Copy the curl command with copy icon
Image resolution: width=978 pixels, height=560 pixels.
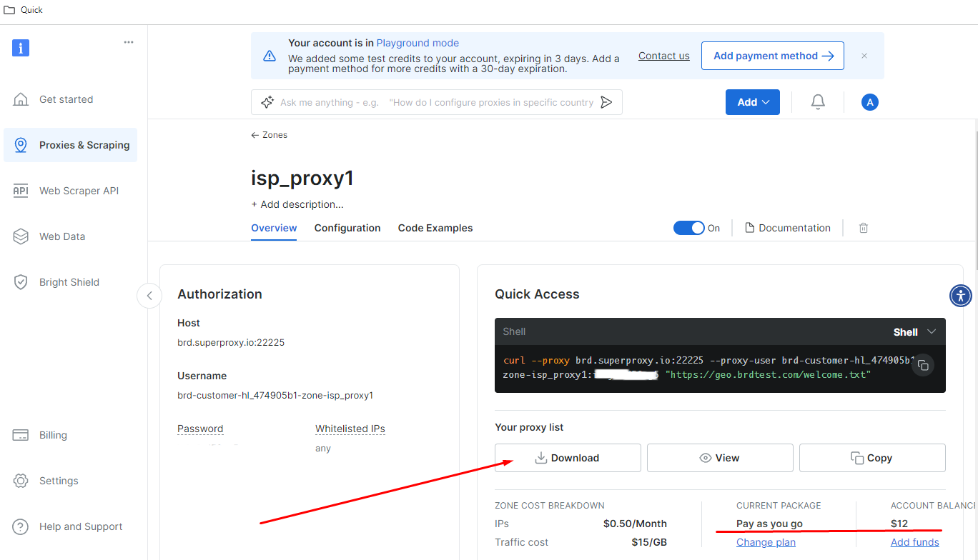pos(923,365)
